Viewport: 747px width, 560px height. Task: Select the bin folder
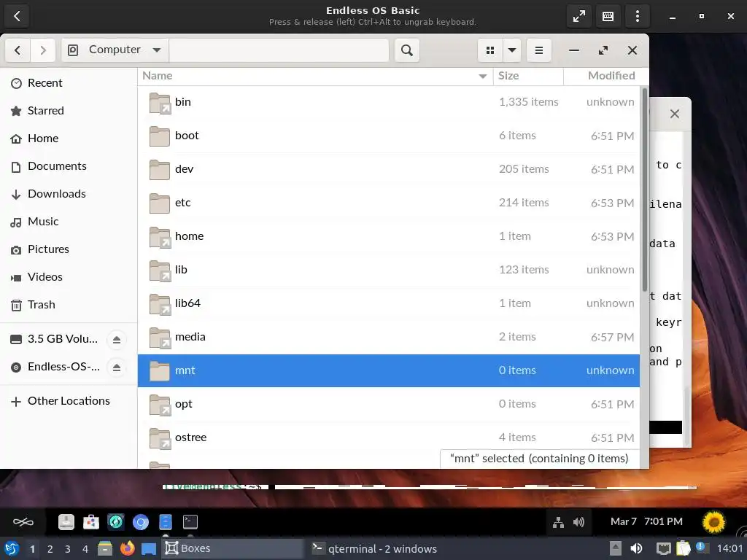388,102
